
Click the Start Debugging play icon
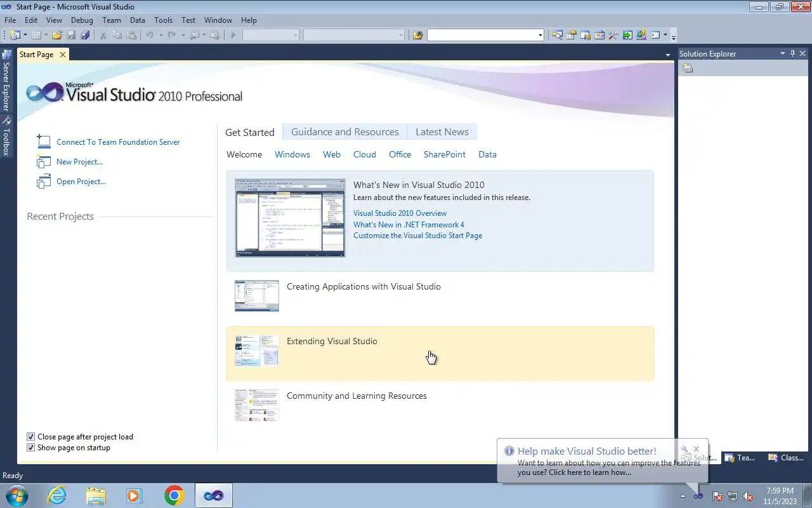click(x=233, y=35)
